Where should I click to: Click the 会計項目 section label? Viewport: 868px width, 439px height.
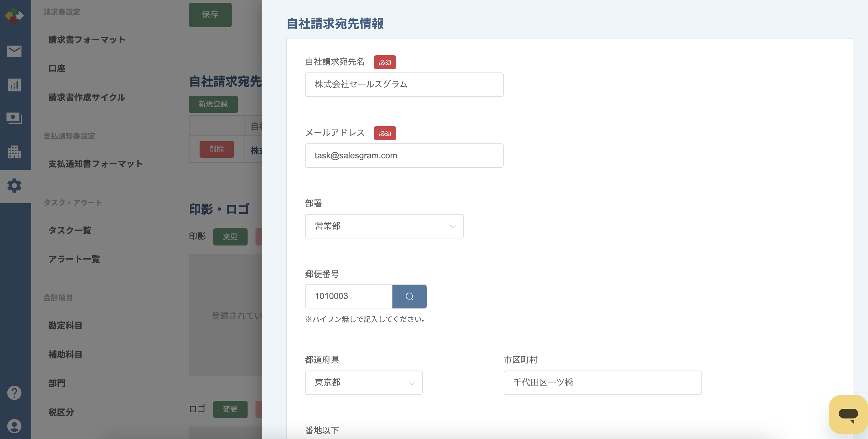click(58, 298)
